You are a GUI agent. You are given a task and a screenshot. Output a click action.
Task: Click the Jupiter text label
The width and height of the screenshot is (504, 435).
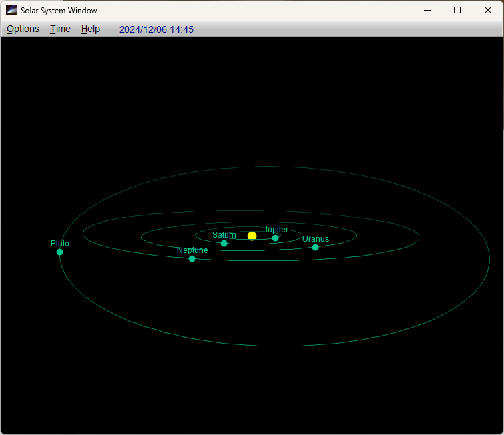click(x=276, y=230)
